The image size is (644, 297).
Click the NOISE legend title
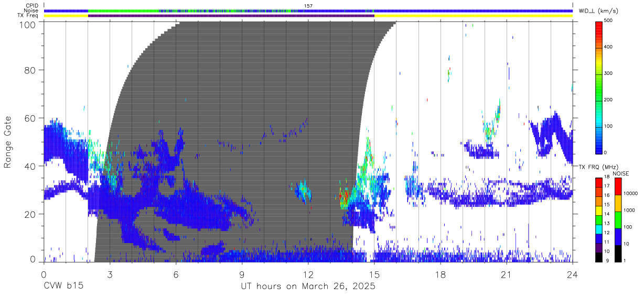click(621, 174)
